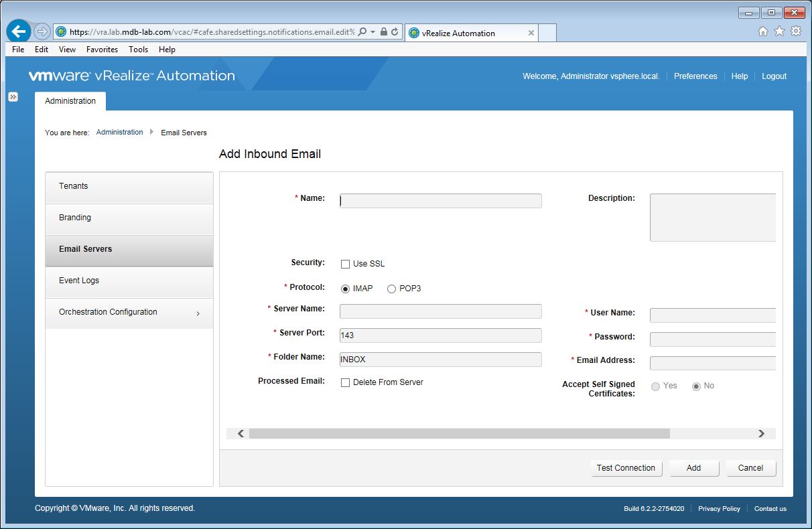Check Delete From Server option

pos(346,382)
